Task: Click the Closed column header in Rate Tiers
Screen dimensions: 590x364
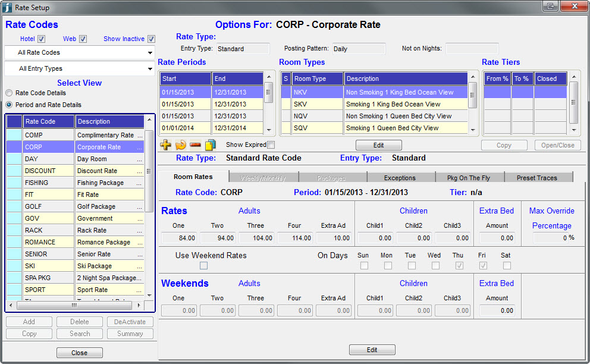Action: (551, 79)
